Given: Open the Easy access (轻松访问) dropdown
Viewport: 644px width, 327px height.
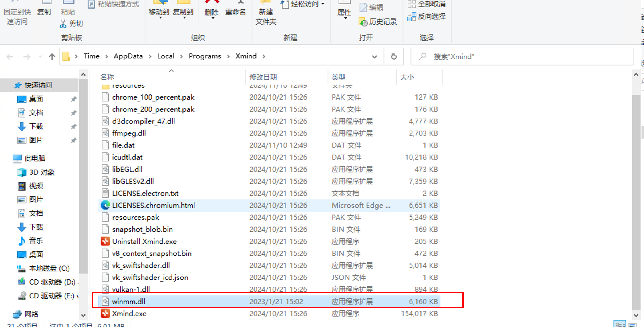Looking at the screenshot, I should pos(323,4).
